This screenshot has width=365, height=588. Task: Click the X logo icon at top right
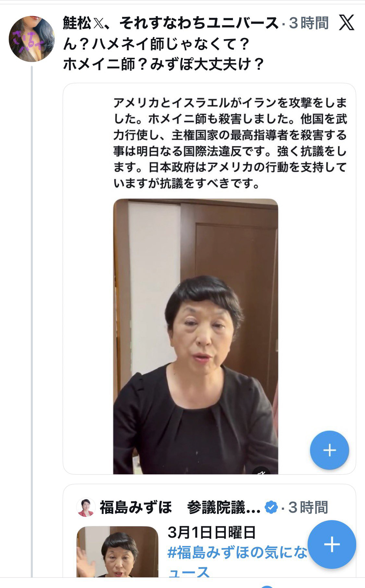347,22
